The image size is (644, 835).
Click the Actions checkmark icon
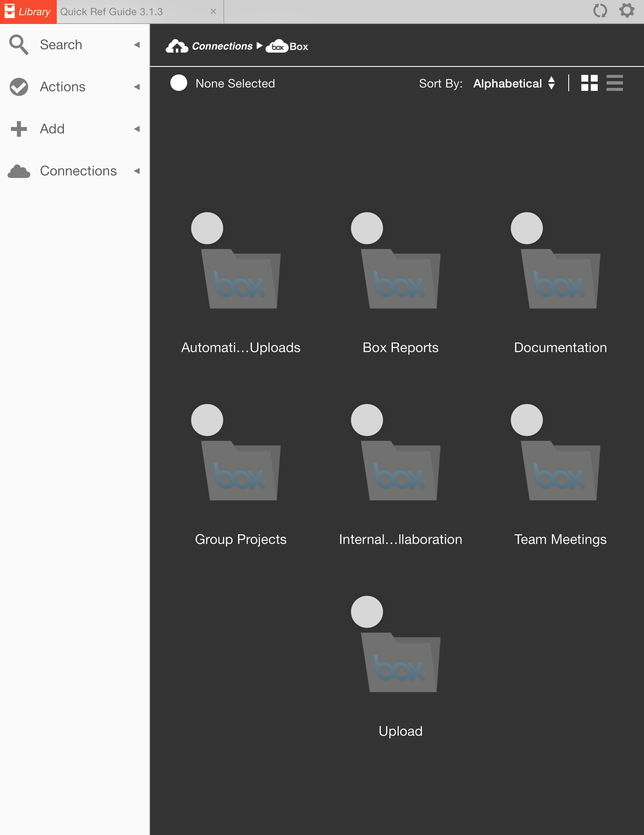tap(19, 87)
